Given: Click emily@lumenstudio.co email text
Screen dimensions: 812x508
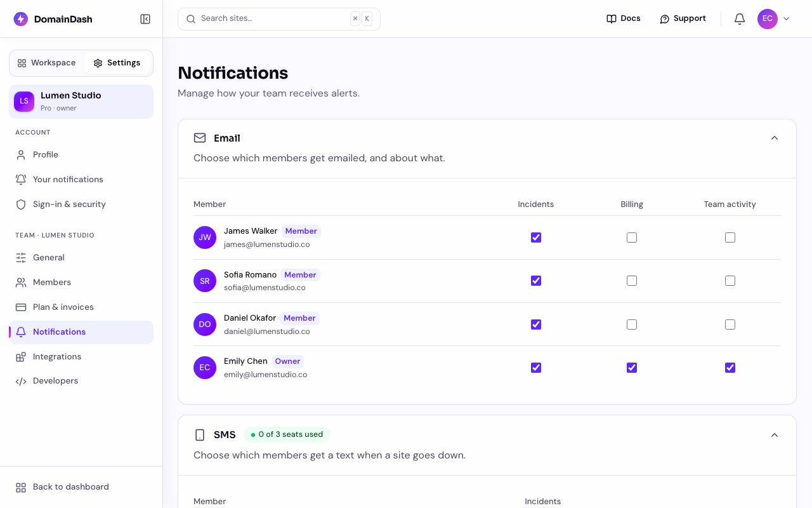Looking at the screenshot, I should [265, 375].
